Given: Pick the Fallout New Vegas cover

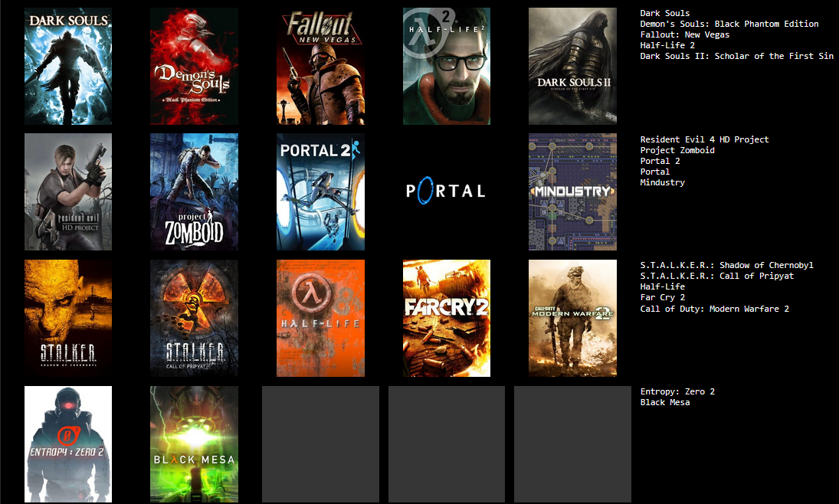Looking at the screenshot, I should 320,67.
